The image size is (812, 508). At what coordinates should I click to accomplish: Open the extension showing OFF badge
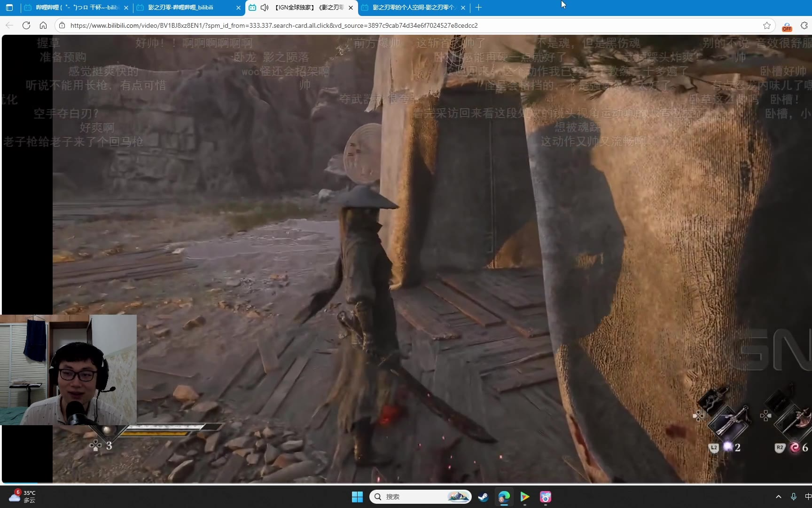pos(787,26)
